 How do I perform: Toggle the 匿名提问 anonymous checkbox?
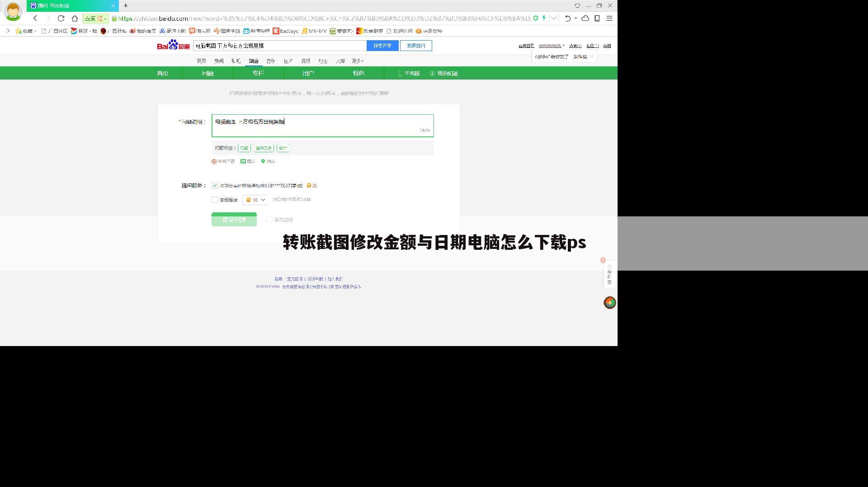coord(269,220)
